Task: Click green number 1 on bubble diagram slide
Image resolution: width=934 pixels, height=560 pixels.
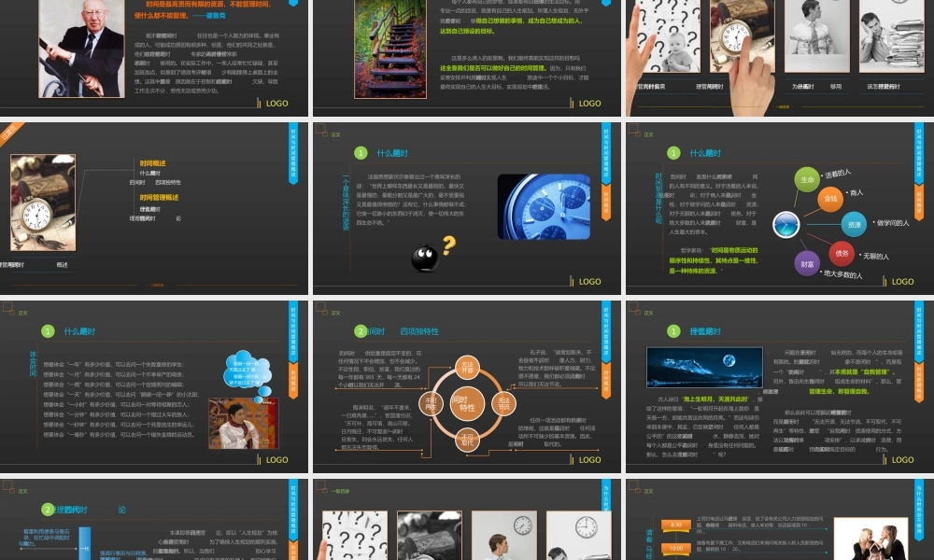Action: (673, 153)
